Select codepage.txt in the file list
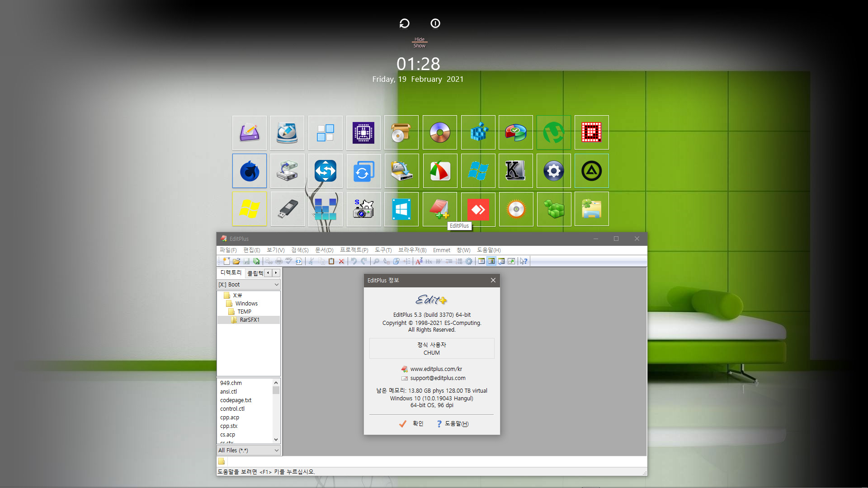The image size is (868, 488). tap(236, 400)
